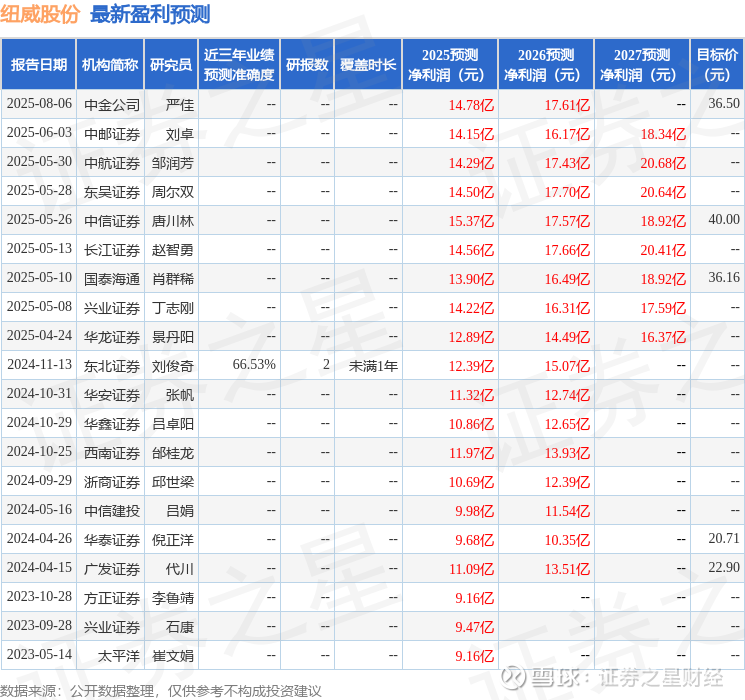Click the 14.78亿 profit value
This screenshot has width=745, height=700.
[471, 105]
